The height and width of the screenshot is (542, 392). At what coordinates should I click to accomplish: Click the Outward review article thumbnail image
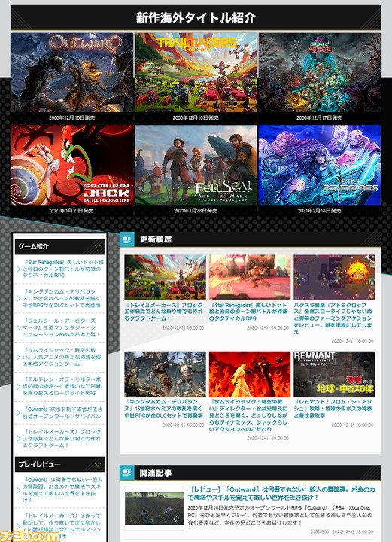click(154, 508)
